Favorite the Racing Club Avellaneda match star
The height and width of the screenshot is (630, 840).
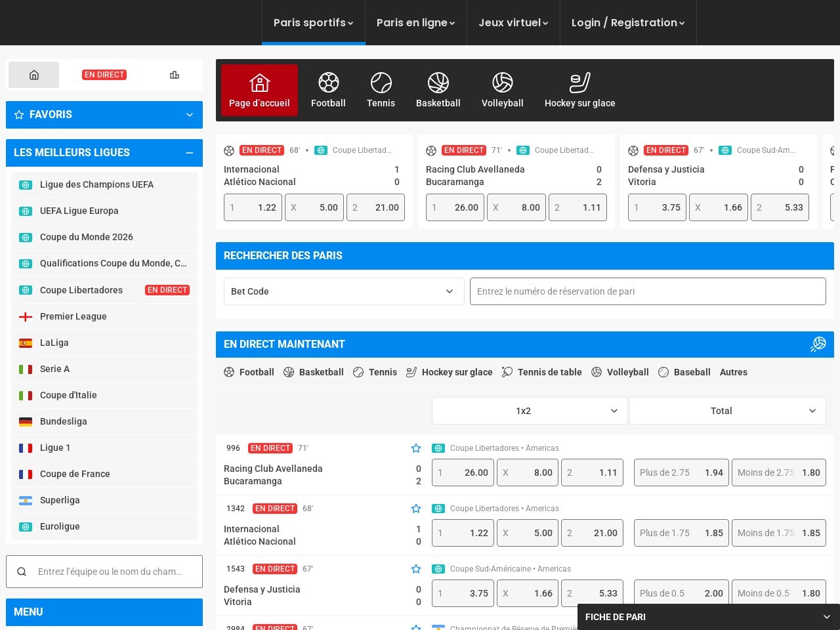(x=416, y=448)
